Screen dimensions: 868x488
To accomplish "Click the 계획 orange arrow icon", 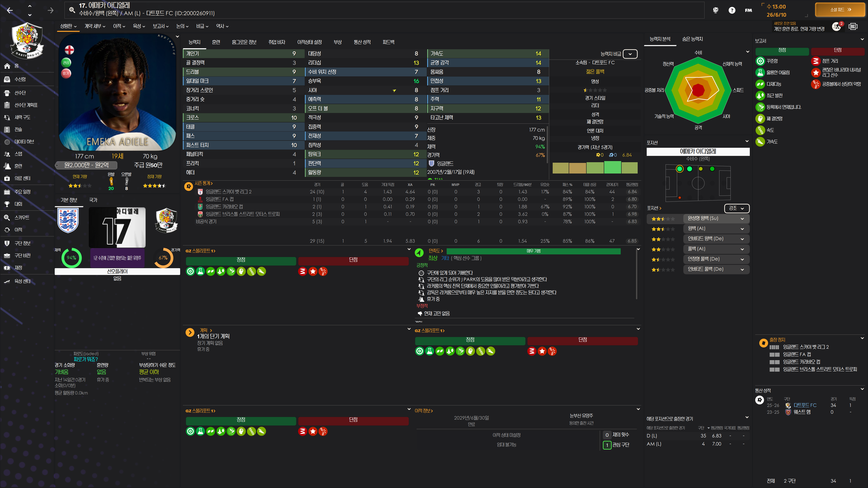I will (190, 332).
